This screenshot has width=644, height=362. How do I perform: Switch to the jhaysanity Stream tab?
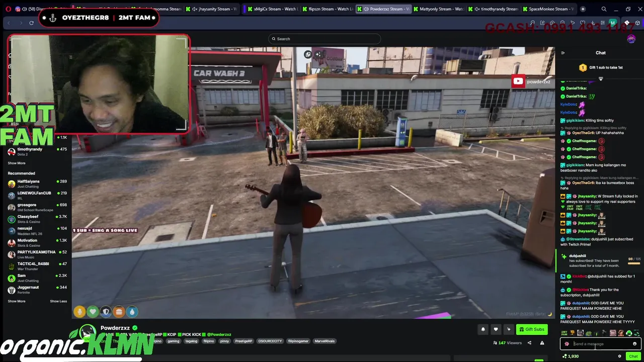211,9
